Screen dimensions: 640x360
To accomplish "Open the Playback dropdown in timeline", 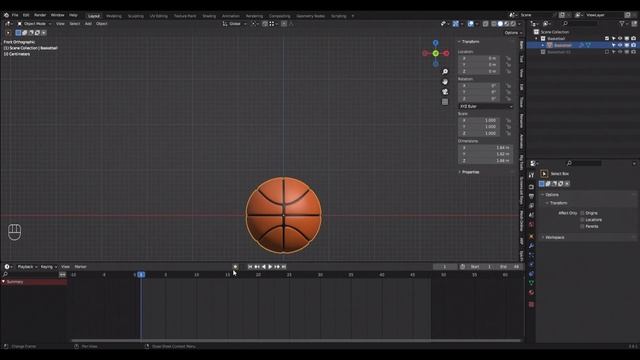I will (27, 267).
